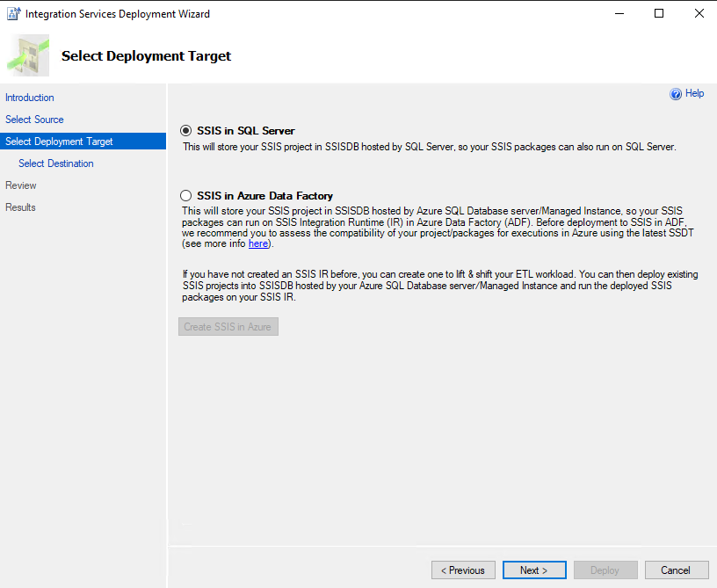Go back with the < Previous button
717x588 pixels.
pos(463,570)
